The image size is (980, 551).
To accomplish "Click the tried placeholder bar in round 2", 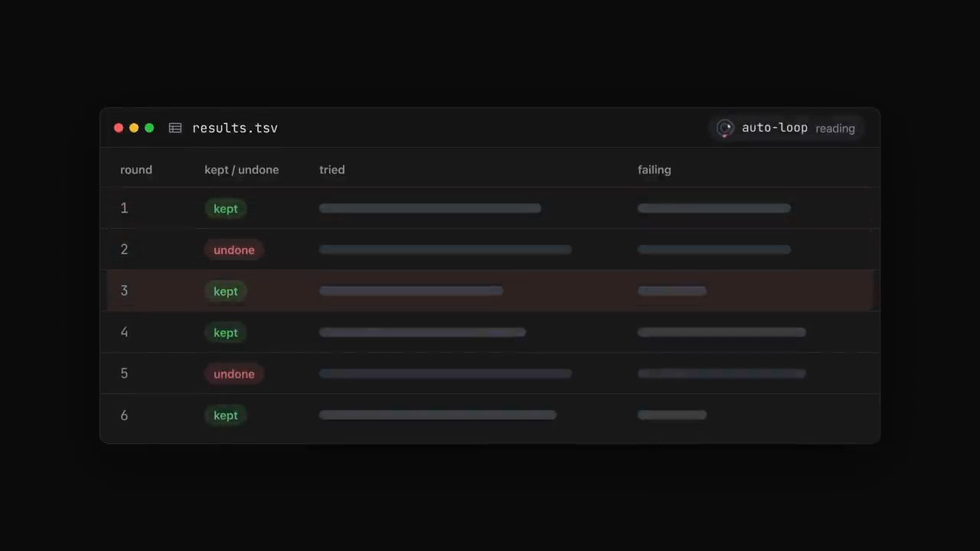I will pyautogui.click(x=446, y=249).
